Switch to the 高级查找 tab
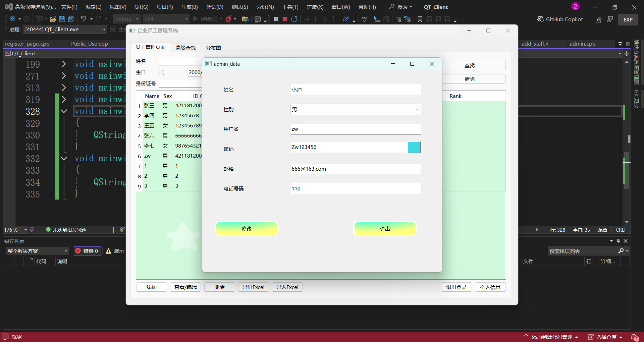The width and height of the screenshot is (644, 342). click(x=185, y=48)
